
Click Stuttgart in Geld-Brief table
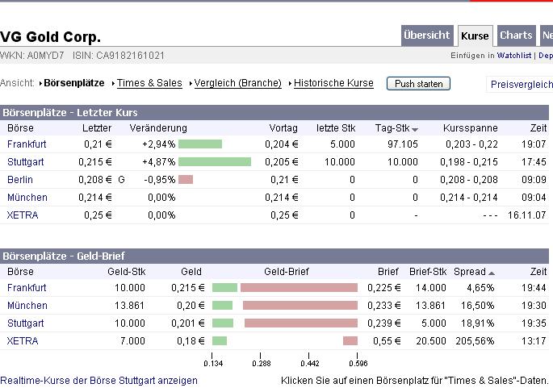coord(25,323)
